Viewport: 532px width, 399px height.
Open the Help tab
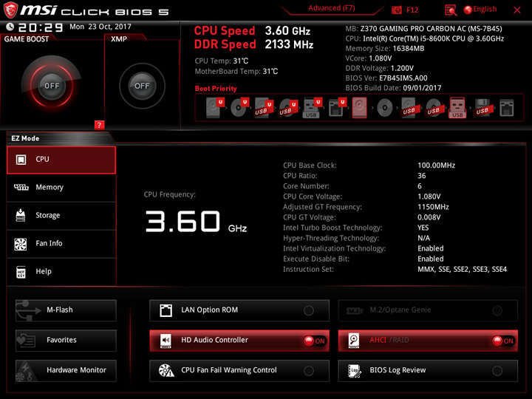click(x=61, y=272)
